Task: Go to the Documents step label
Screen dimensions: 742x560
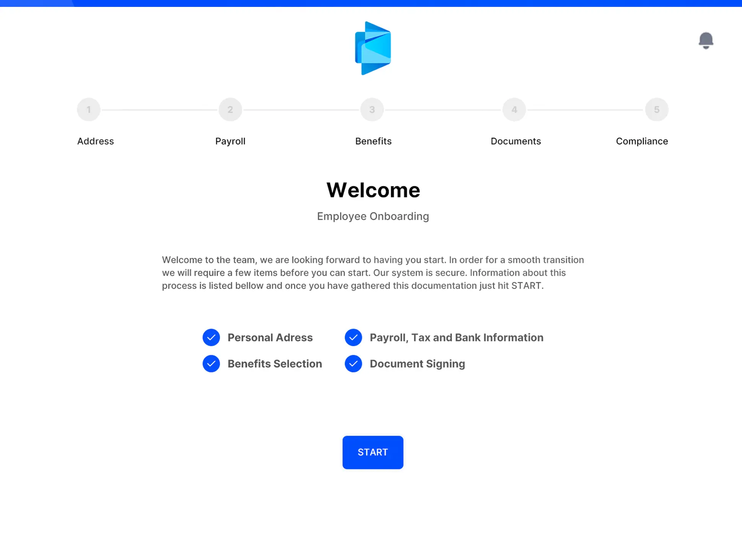Action: [x=515, y=141]
